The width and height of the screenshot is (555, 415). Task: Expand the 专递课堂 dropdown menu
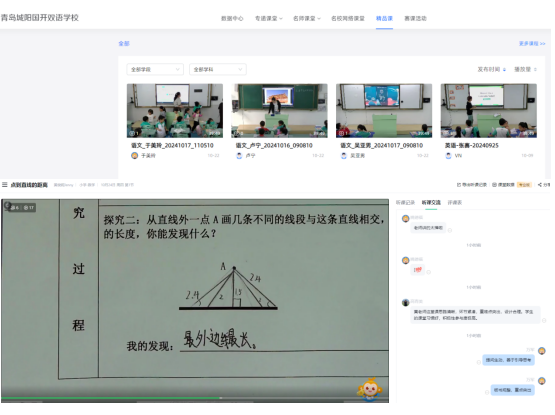click(269, 18)
